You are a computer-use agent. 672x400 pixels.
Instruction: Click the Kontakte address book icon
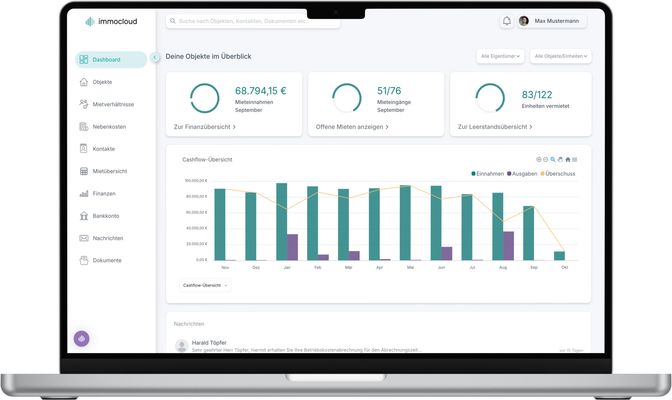pos(84,149)
